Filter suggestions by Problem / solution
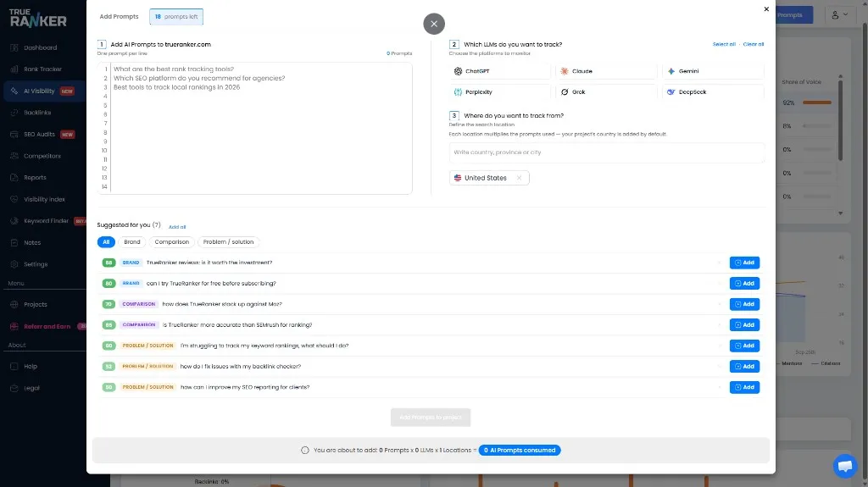The width and height of the screenshot is (868, 487). coord(228,242)
